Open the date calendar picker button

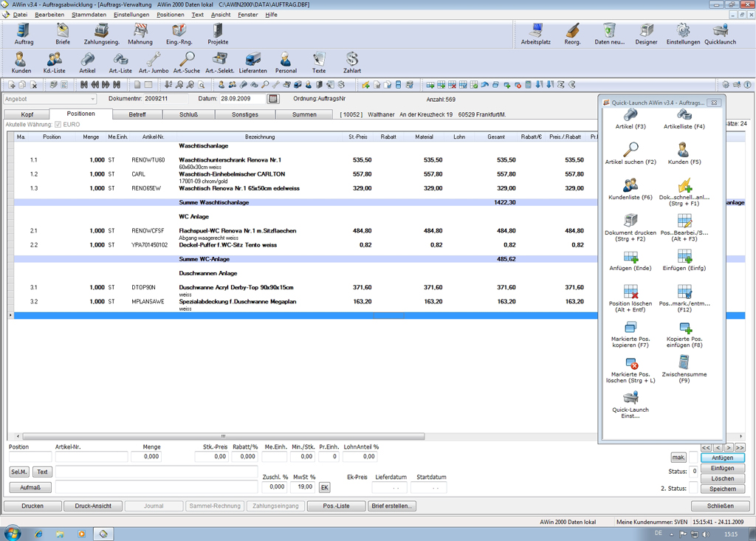272,99
